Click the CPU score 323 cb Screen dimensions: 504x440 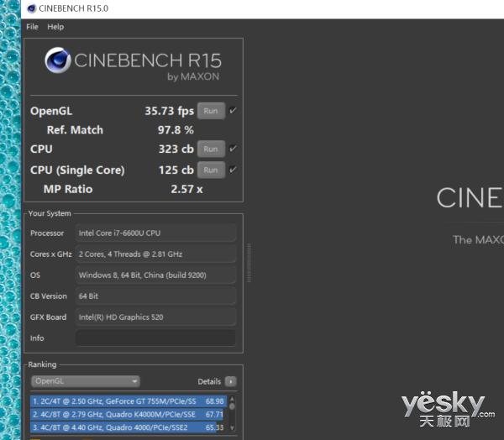click(176, 149)
